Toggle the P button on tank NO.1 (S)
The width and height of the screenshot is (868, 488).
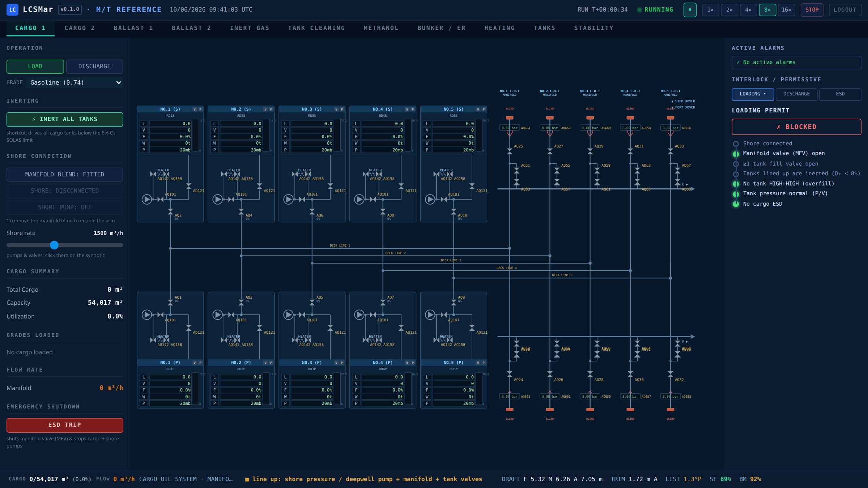click(x=200, y=109)
